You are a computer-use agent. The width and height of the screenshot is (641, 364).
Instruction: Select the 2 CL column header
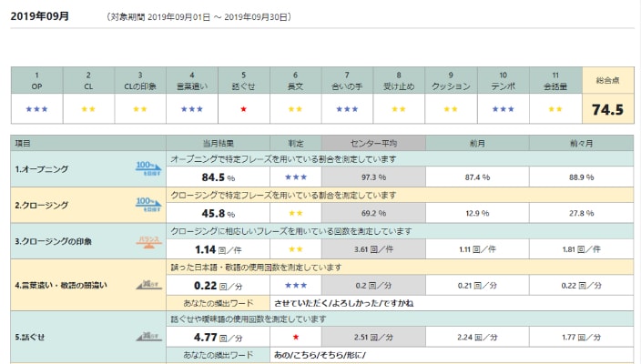88,80
